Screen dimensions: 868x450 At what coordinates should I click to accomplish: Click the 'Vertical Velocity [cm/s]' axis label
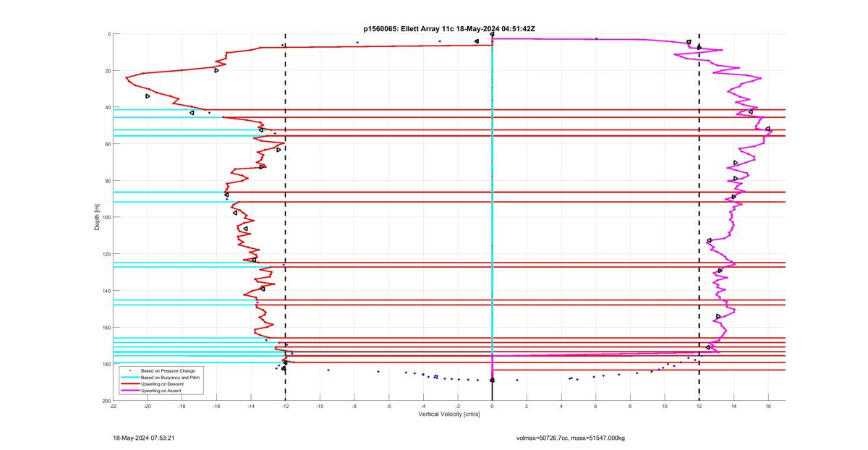pos(448,415)
